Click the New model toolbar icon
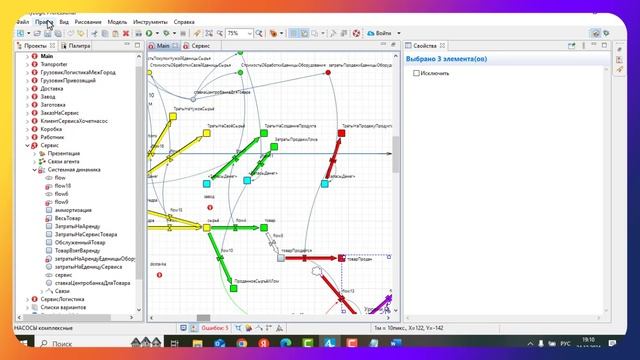This screenshot has width=640, height=360. point(20,33)
